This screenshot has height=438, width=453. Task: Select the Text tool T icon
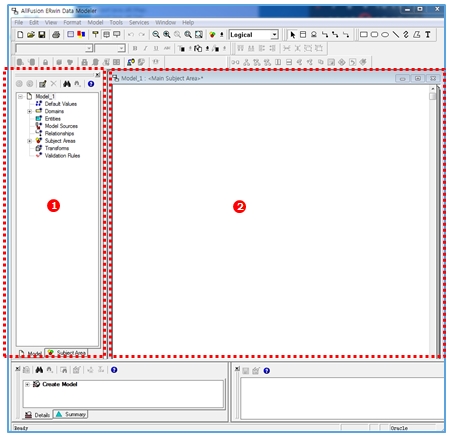(x=428, y=35)
